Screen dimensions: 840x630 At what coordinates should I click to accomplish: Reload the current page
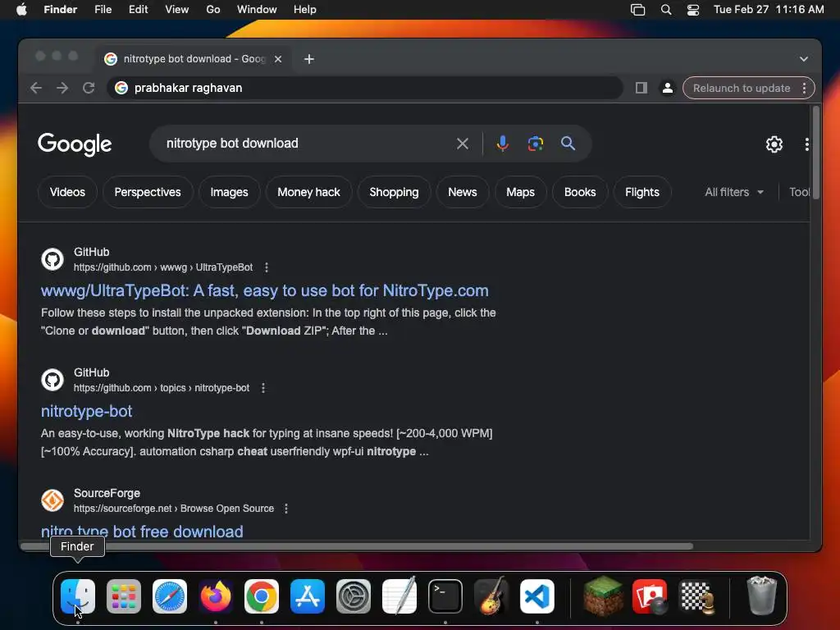pos(89,88)
